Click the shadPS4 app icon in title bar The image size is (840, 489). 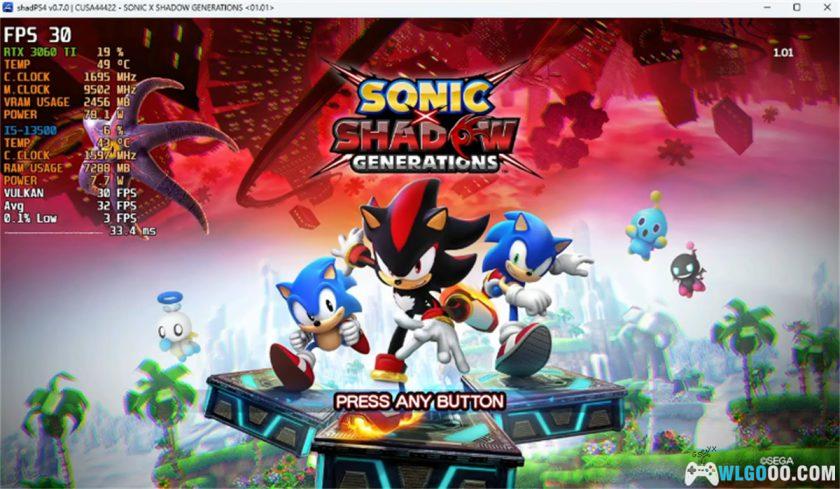click(8, 7)
